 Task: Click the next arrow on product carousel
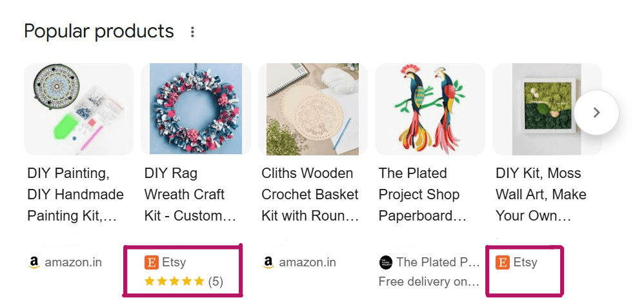click(596, 113)
